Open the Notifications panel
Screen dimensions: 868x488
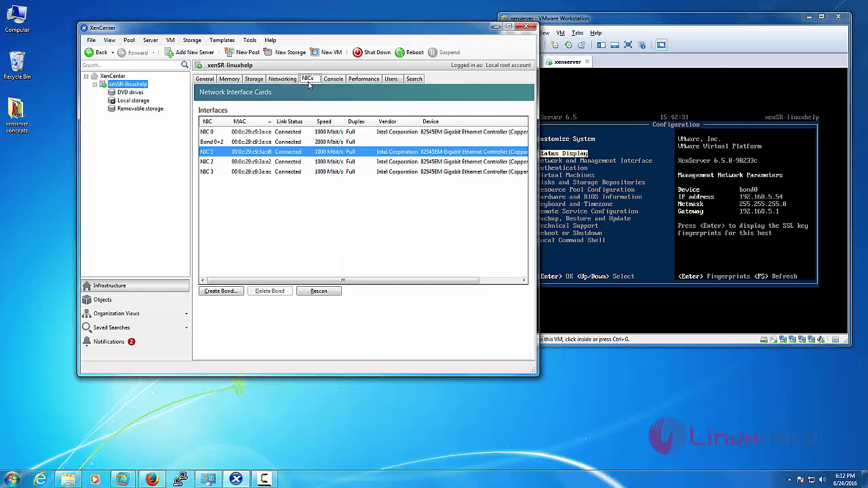135,342
